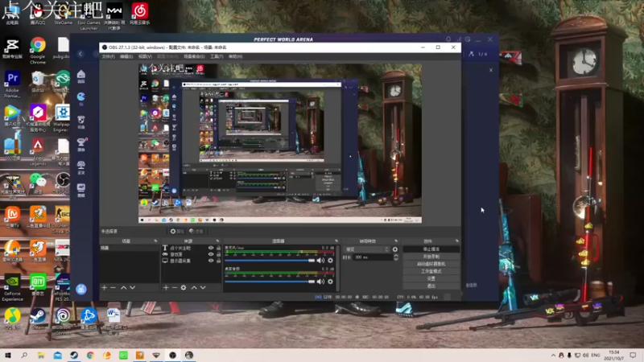This screenshot has width=644, height=362.
Task: Open File Explorer from taskbar
Action: point(41,355)
